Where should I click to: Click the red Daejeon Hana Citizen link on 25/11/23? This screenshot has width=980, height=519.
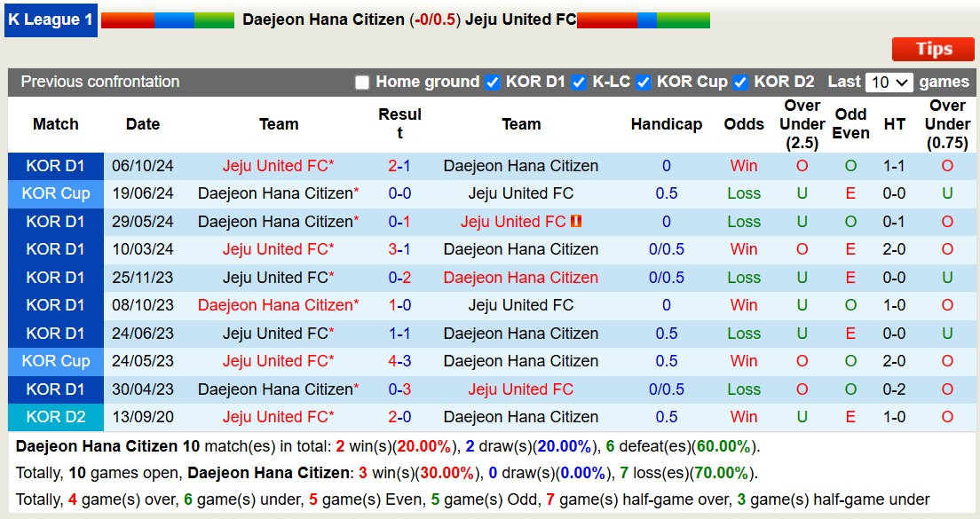tap(521, 278)
